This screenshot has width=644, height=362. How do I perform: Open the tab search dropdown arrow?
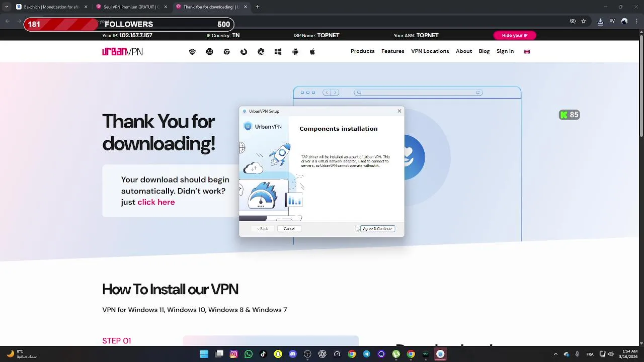(7, 7)
